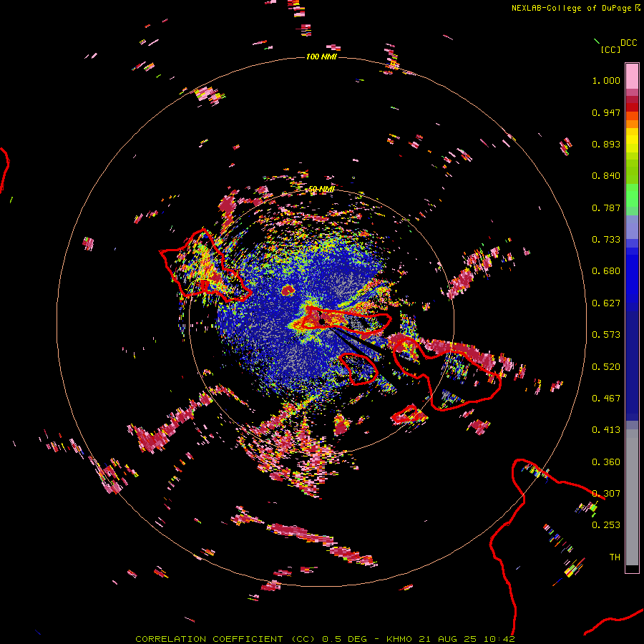
Task: Click the 100 NMI range ring label
Action: pyautogui.click(x=321, y=57)
